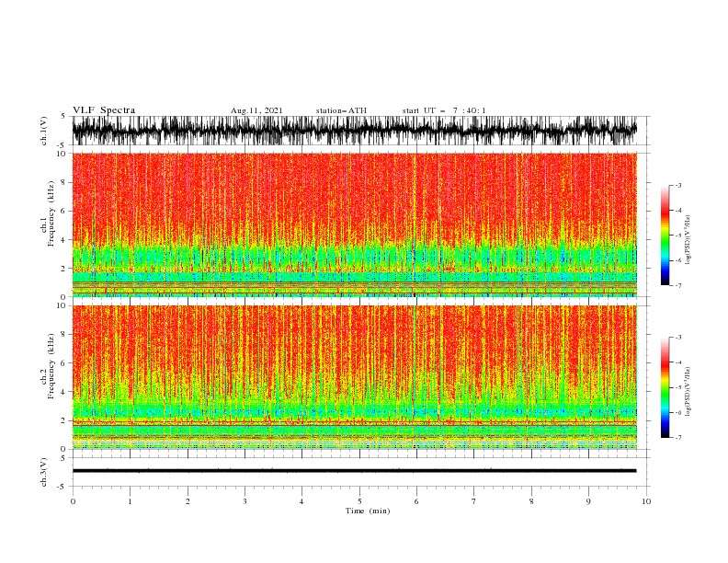Click the ch.1 color scale bar

tap(665, 236)
